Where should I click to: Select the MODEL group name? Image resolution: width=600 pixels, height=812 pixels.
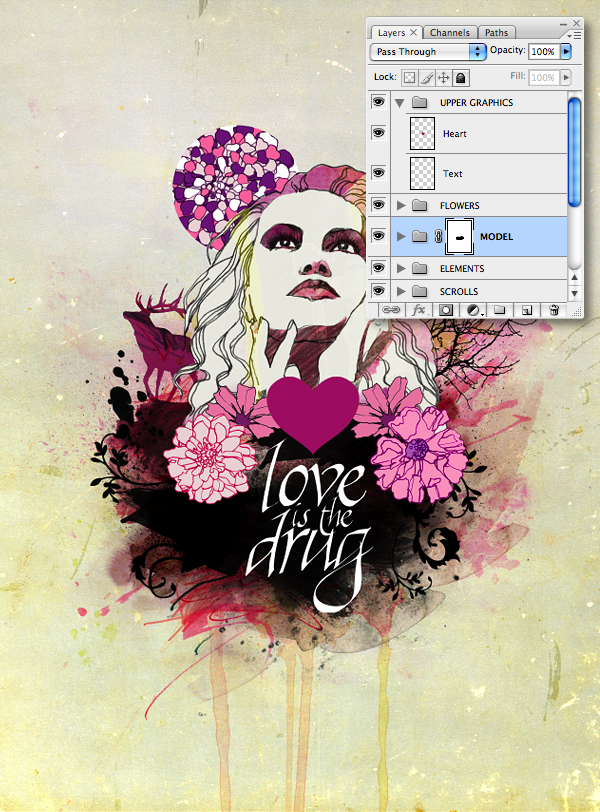click(x=496, y=237)
